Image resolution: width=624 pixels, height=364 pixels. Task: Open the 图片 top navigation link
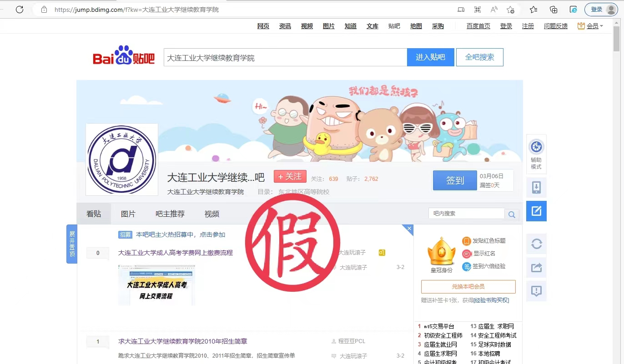tap(329, 26)
